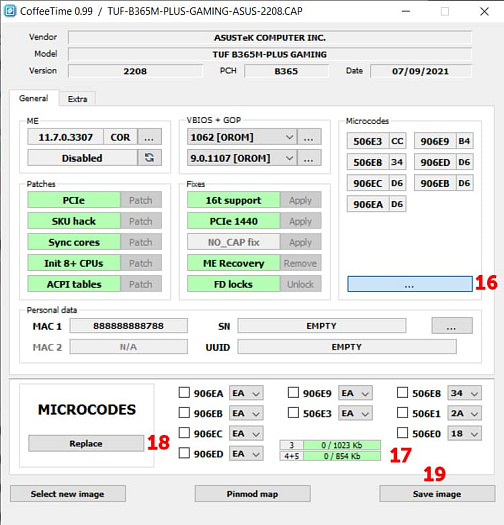Select the General tab

tap(33, 98)
